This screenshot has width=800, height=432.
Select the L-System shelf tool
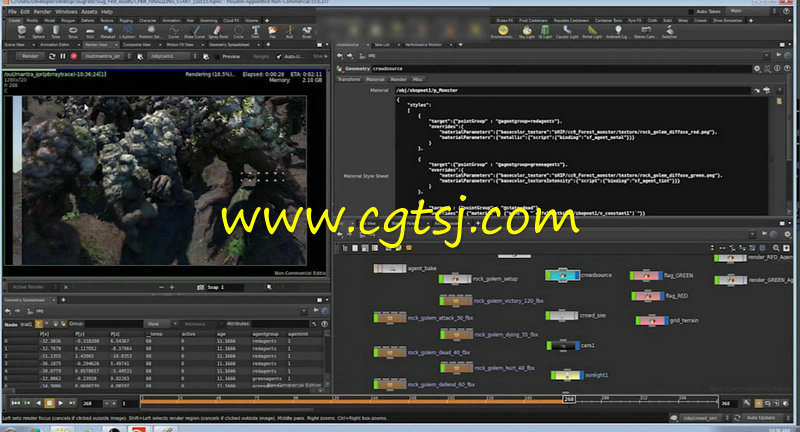tap(128, 32)
